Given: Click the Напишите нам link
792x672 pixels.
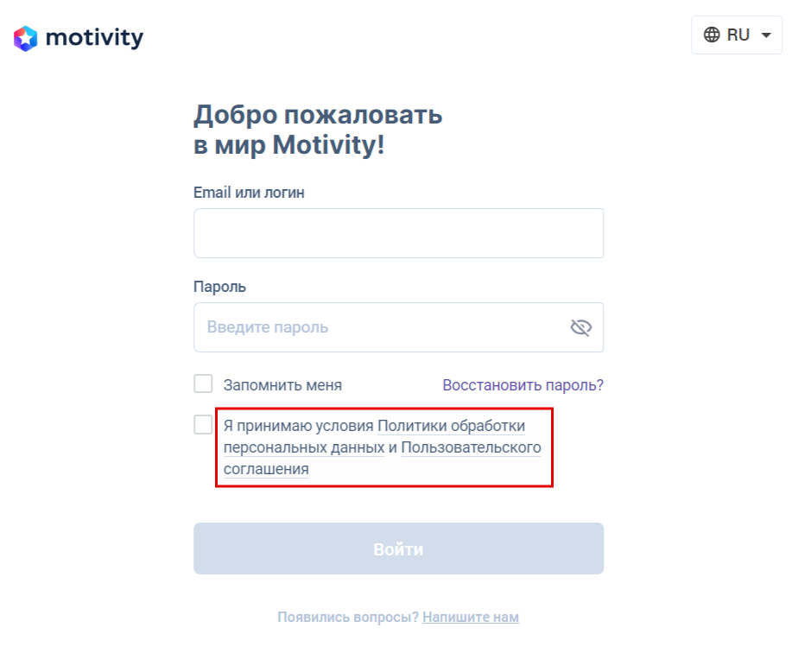Looking at the screenshot, I should [471, 618].
